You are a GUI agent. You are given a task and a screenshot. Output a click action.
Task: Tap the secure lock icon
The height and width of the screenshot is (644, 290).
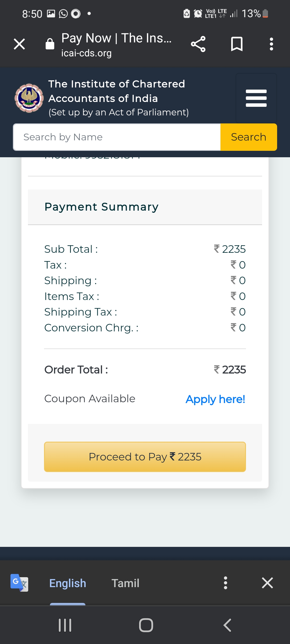[50, 44]
